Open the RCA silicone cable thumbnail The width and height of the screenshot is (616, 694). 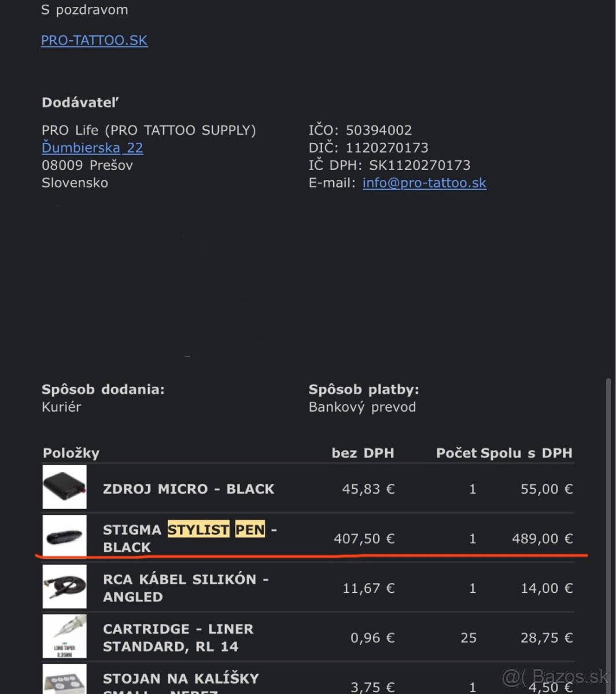[x=65, y=587]
